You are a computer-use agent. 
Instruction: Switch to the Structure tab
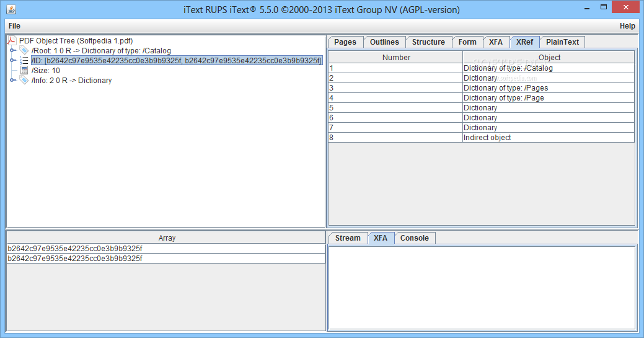[428, 42]
